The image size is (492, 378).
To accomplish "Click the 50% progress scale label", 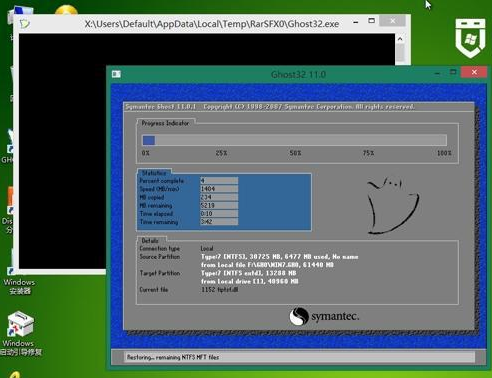I will click(x=295, y=153).
